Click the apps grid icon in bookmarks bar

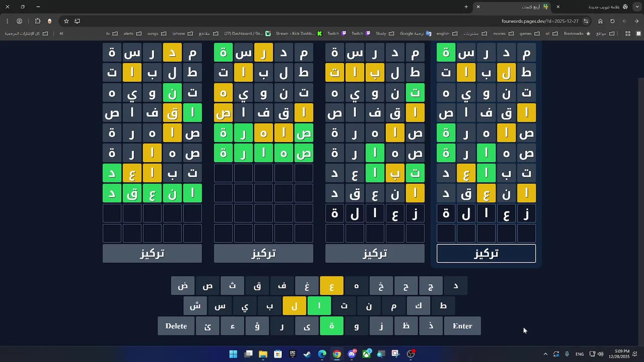[628, 34]
